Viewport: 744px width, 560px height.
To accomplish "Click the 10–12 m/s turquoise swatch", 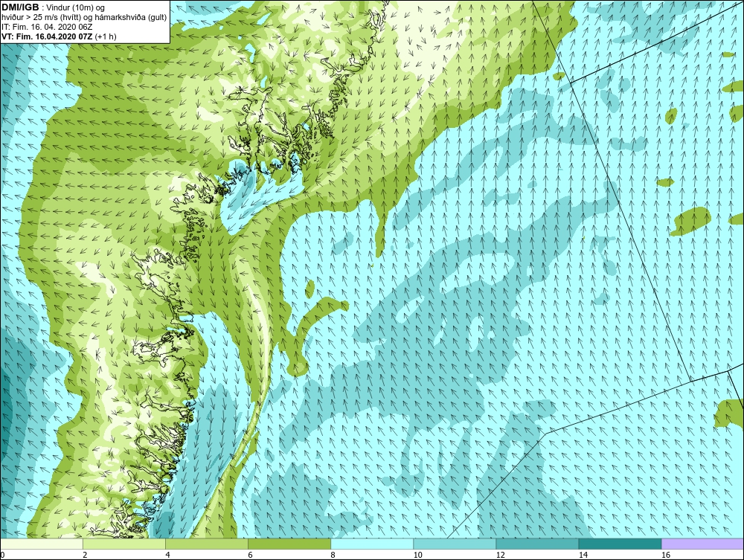I will (455, 544).
